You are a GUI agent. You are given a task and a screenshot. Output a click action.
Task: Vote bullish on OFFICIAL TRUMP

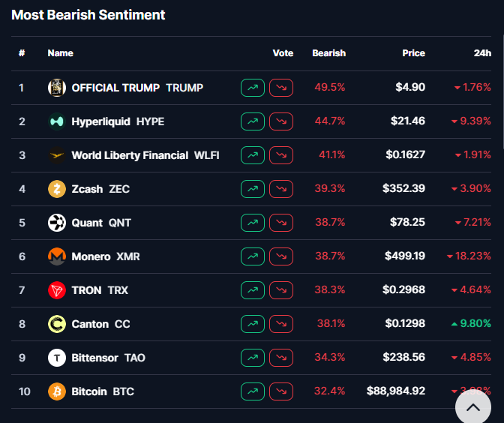[253, 88]
